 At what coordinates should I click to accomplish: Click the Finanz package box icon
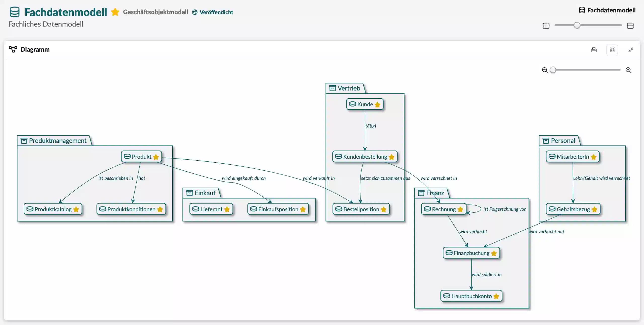[x=421, y=193]
